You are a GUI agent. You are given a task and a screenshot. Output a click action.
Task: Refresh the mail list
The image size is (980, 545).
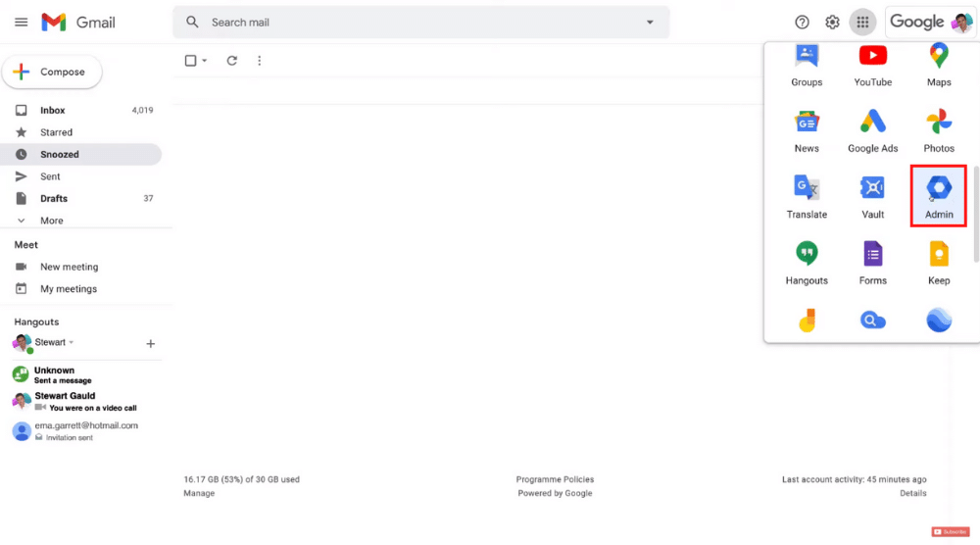coord(232,61)
